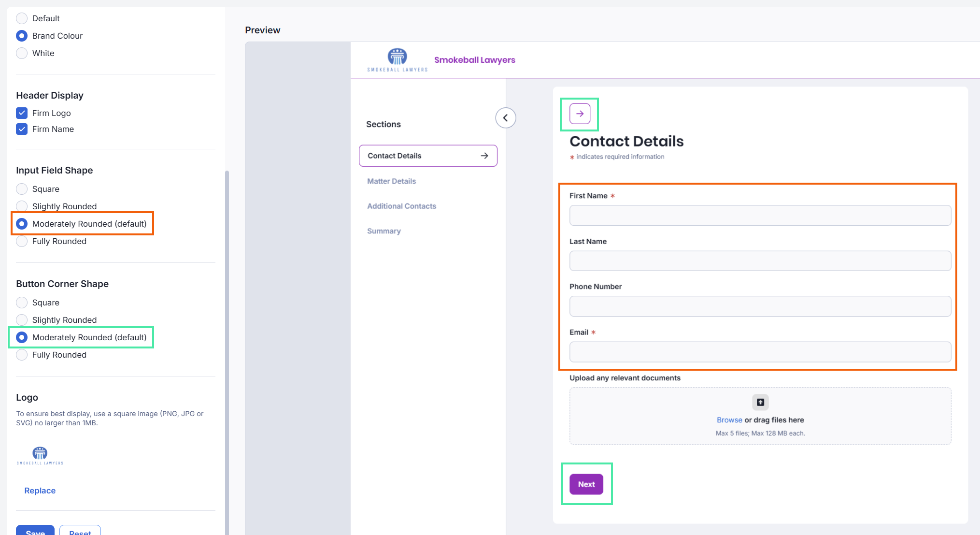Image resolution: width=980 pixels, height=535 pixels.
Task: Uncheck the Firm Name checkbox
Action: (22, 129)
